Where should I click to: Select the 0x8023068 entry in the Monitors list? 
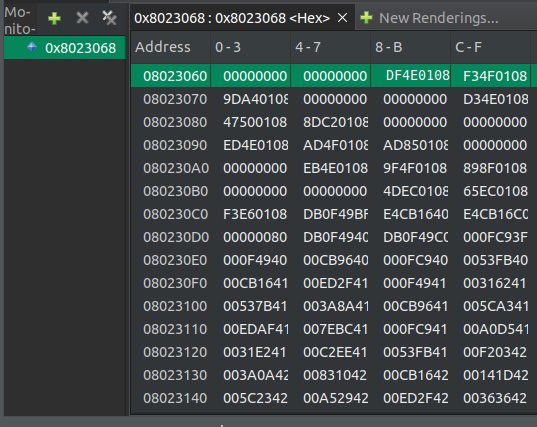[x=65, y=48]
